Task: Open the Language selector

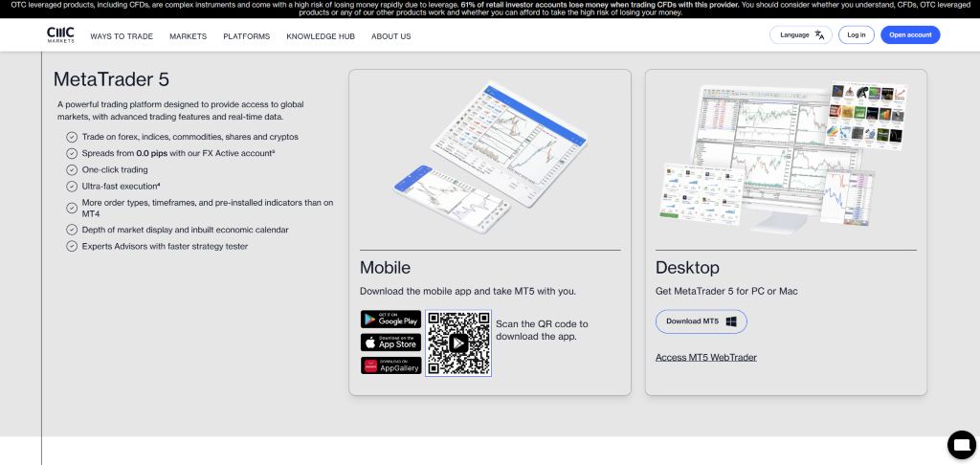Action: (801, 35)
